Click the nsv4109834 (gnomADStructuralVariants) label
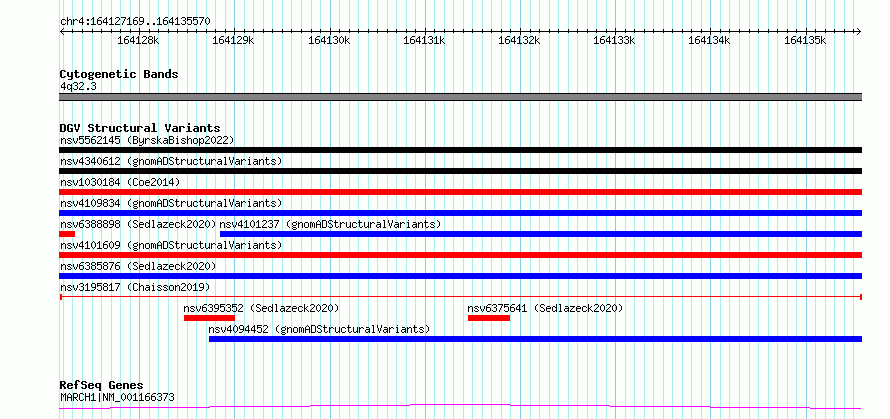Viewport: 890px width, 419px height. click(x=171, y=203)
